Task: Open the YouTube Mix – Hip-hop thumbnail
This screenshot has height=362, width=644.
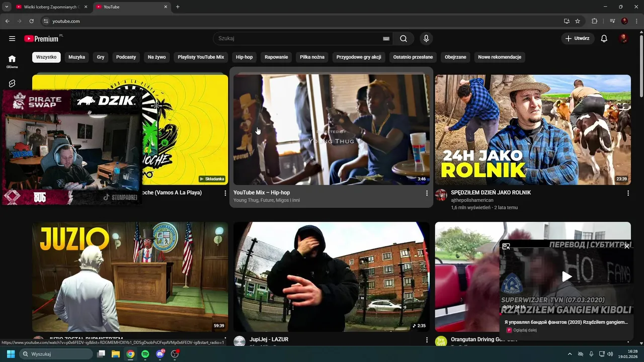Action: pos(332,130)
